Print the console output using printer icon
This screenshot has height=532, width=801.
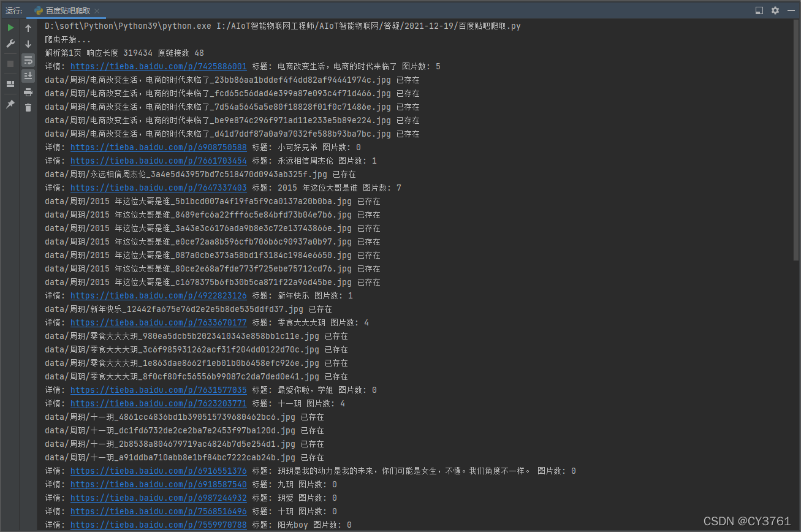(28, 92)
